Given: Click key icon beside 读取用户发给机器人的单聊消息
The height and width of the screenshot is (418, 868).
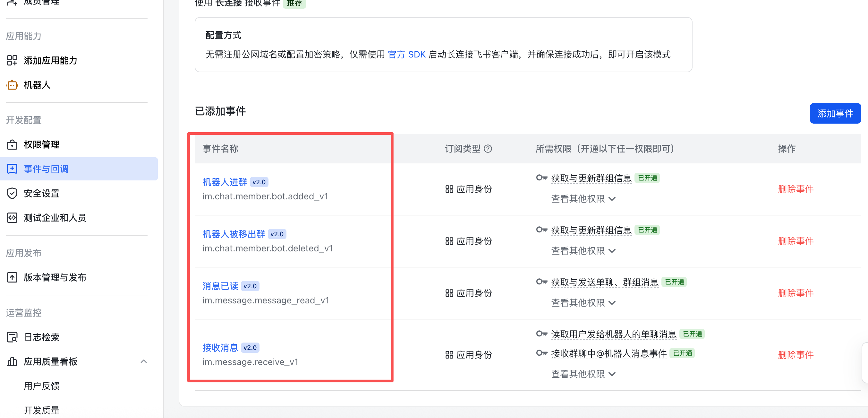Looking at the screenshot, I should click(x=541, y=334).
